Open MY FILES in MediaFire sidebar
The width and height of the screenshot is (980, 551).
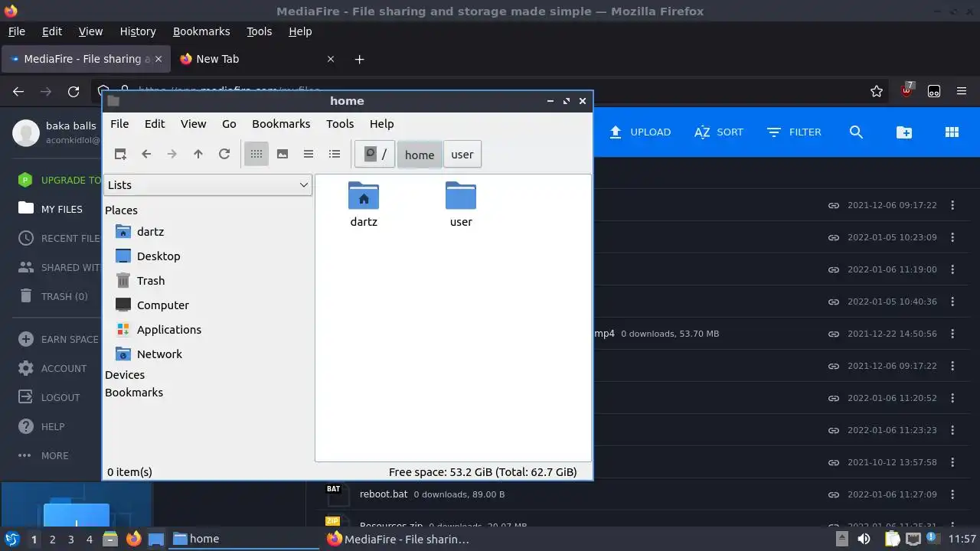[x=51, y=209]
